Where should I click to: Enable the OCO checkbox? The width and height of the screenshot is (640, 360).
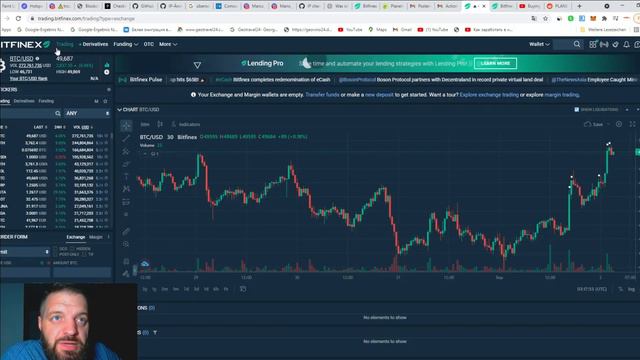point(56,249)
